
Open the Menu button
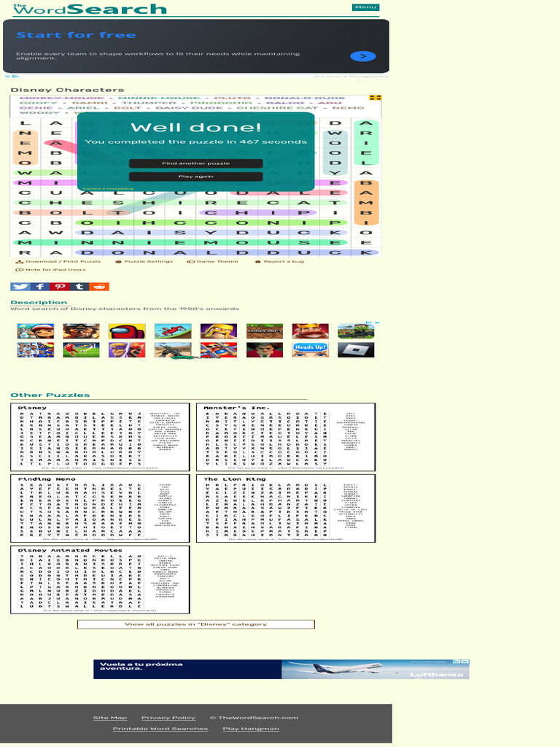[x=365, y=7]
